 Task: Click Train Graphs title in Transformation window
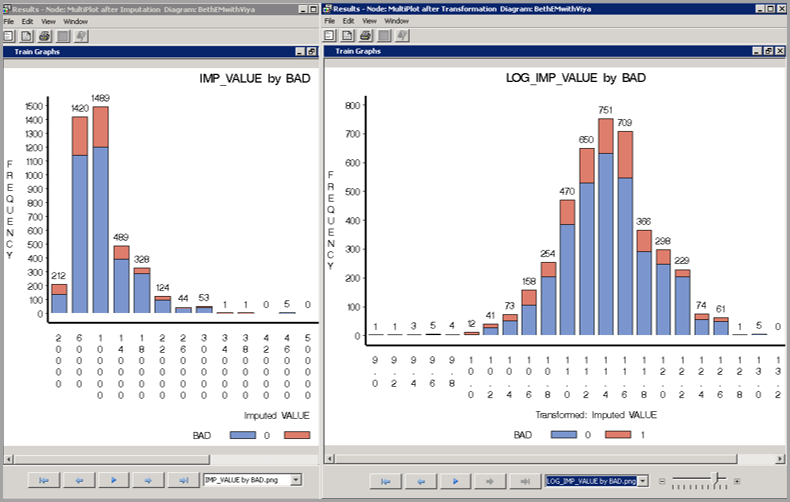[358, 51]
